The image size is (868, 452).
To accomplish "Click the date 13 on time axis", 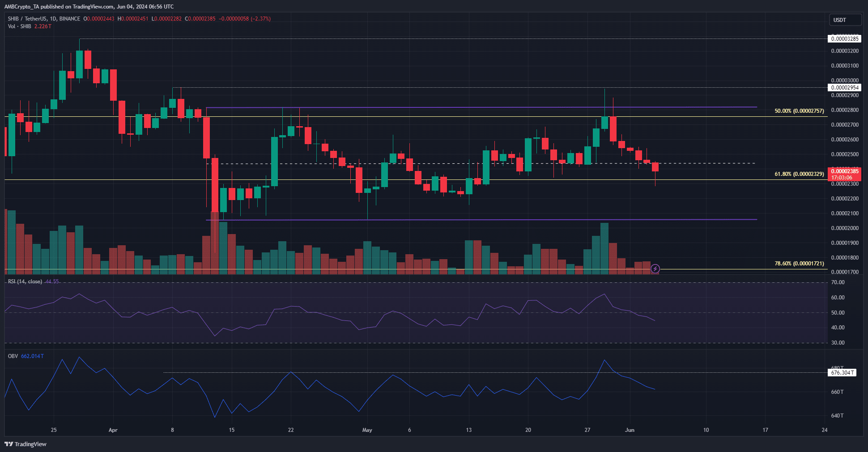I will coord(468,430).
